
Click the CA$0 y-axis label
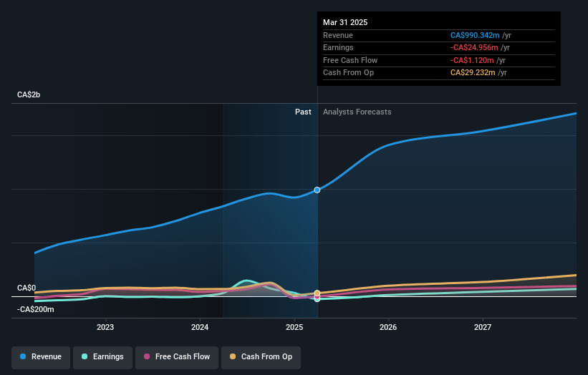point(26,288)
